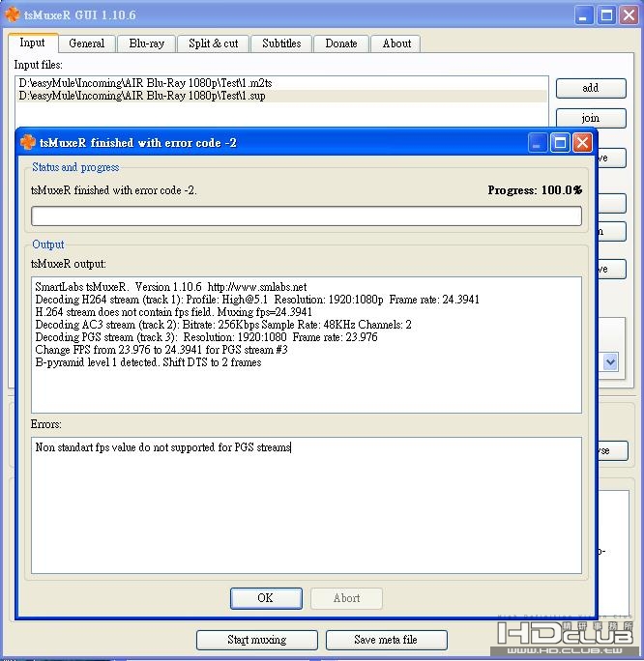Click inside the tsMuxeR output text box
The width and height of the screenshot is (644, 661).
point(307,344)
